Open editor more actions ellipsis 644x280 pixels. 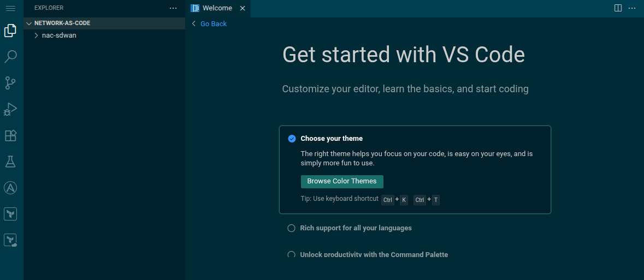coord(632,8)
